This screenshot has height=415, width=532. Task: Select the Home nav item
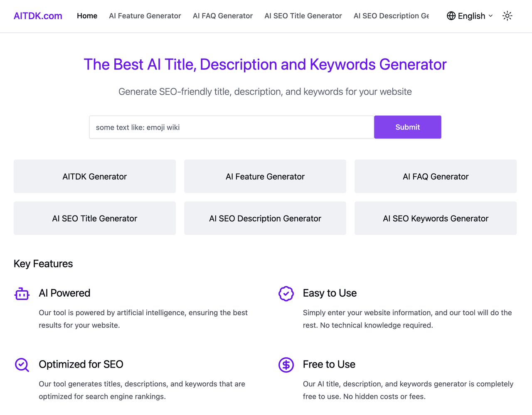click(87, 16)
